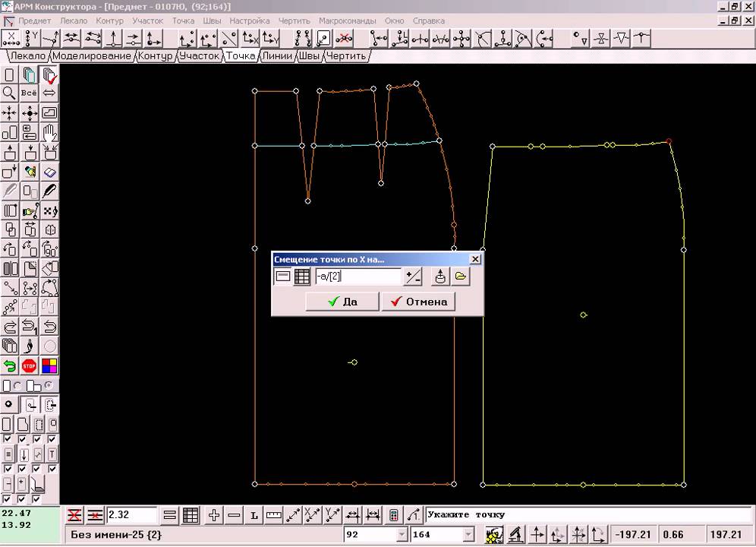756x547 pixels.
Task: Open the Настройка menu
Action: [x=249, y=21]
